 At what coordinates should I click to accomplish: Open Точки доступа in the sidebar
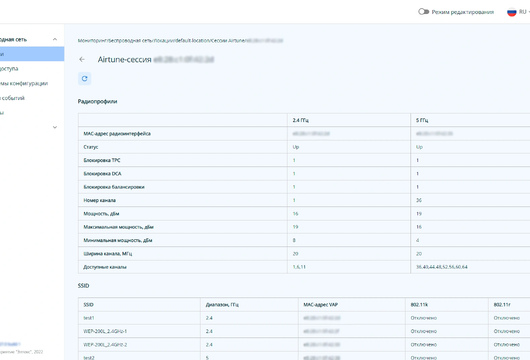(9, 69)
